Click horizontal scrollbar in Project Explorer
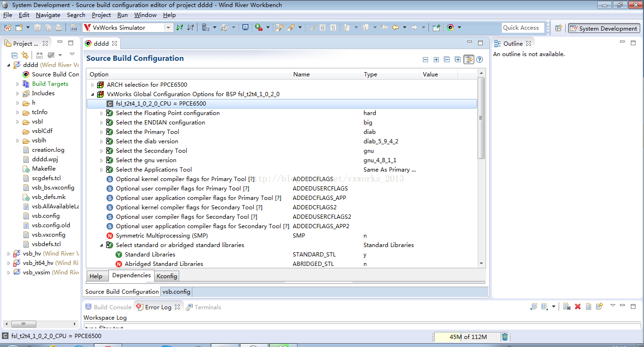Screen dimensions: 644x347 tap(24, 324)
